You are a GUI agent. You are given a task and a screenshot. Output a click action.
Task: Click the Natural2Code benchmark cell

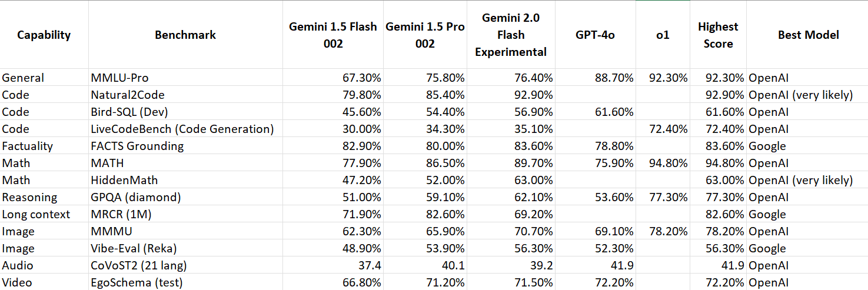[185, 95]
